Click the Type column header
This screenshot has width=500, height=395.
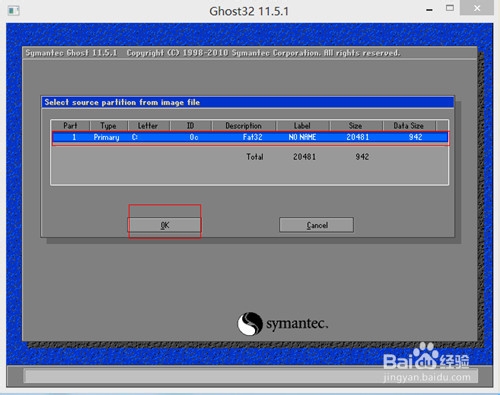pyautogui.click(x=108, y=126)
